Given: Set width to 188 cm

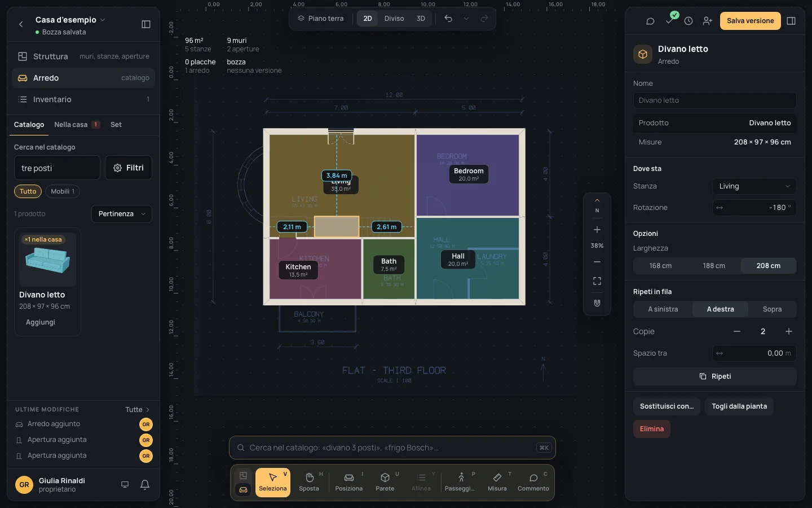Looking at the screenshot, I should [714, 266].
